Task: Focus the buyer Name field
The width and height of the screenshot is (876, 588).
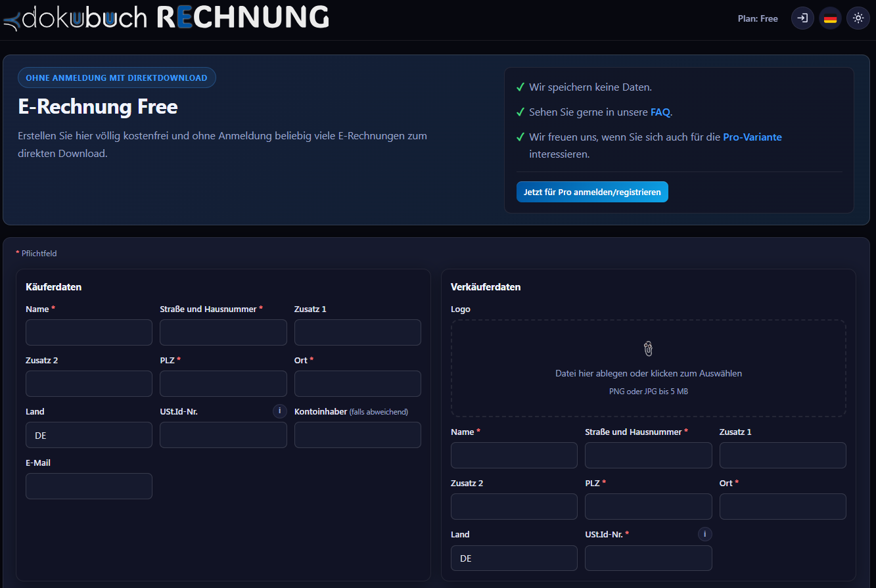Action: tap(89, 332)
